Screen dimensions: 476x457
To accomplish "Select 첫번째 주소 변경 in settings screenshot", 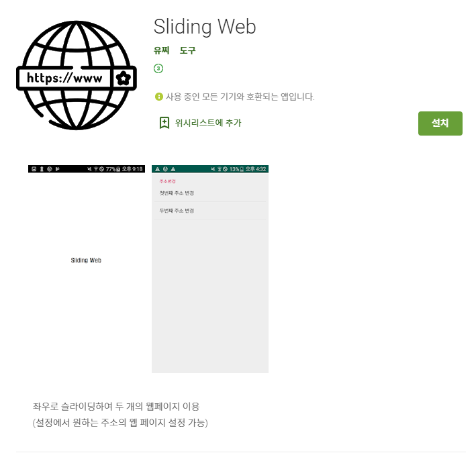I will pos(210,193).
